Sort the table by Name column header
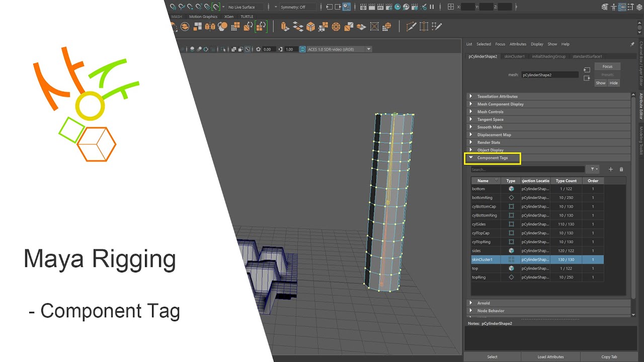Screen dimensions: 644x362 [486, 180]
